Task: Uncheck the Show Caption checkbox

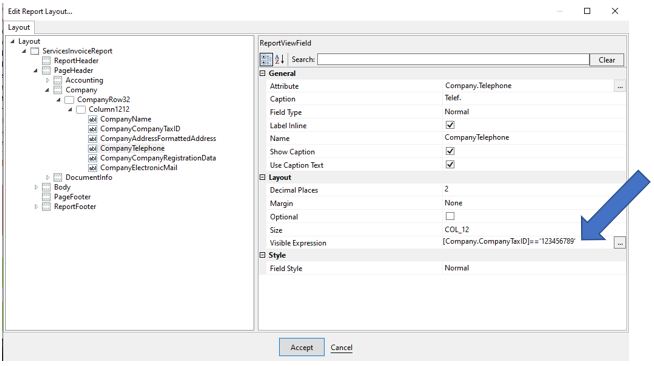Action: [450, 151]
